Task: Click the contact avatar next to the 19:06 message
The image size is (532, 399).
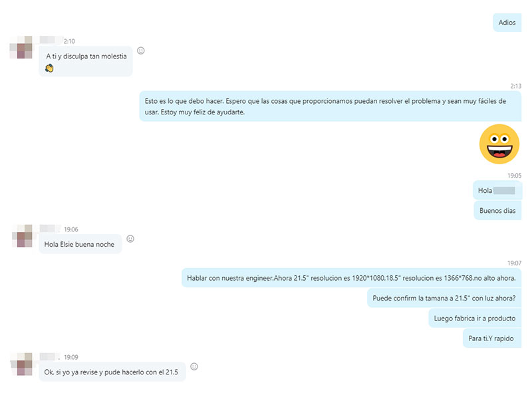Action: click(23, 235)
